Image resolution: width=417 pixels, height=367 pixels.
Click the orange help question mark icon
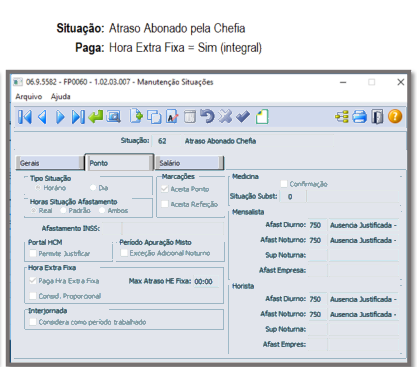tap(395, 117)
